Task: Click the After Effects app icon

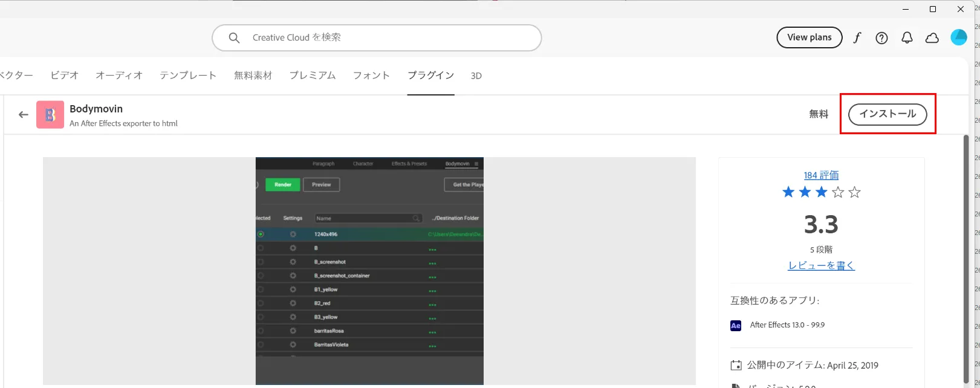Action: (x=736, y=325)
